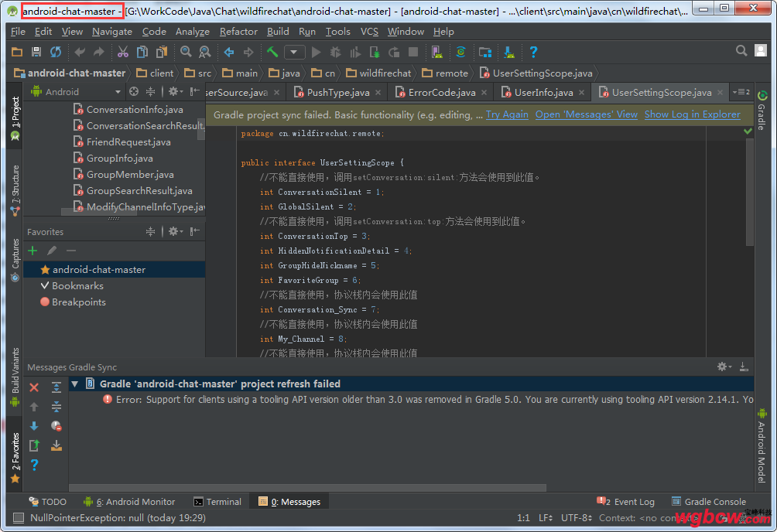Click the Cut scissors icon
The image size is (777, 532).
click(122, 52)
